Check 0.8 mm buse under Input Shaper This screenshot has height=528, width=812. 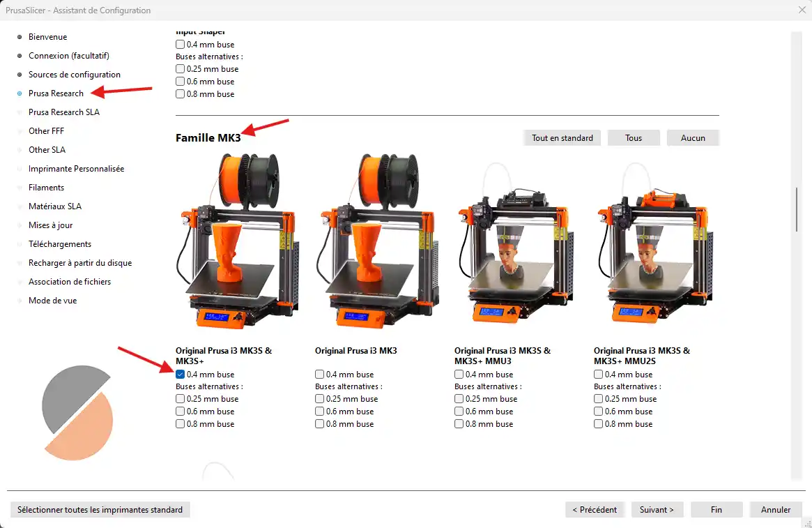pyautogui.click(x=181, y=93)
